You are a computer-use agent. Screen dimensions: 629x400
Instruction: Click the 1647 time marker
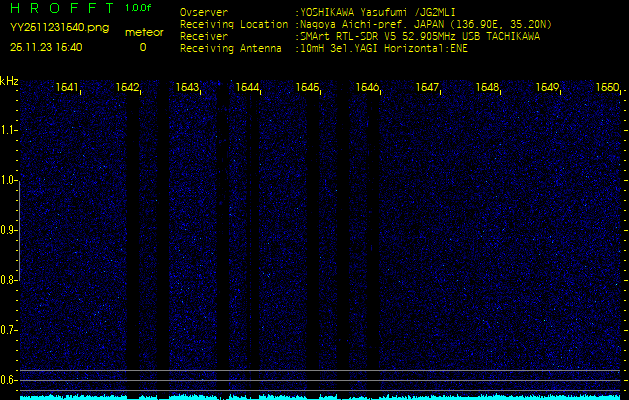point(427,87)
